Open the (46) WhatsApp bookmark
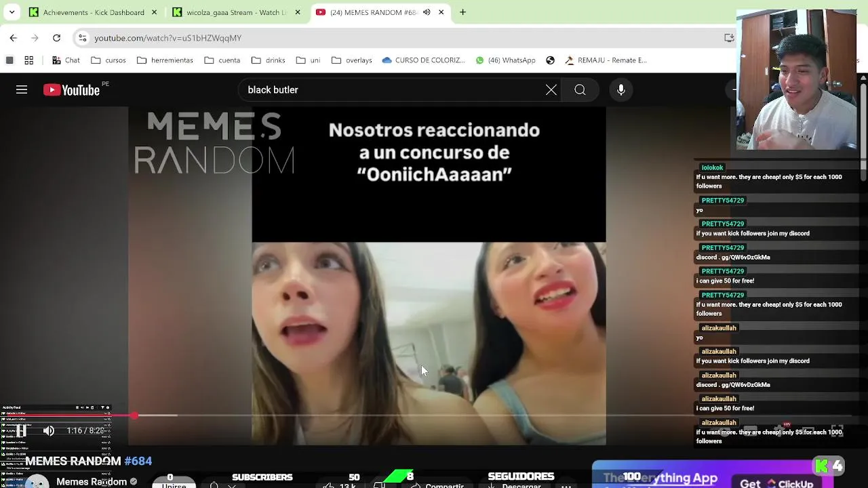The width and height of the screenshot is (868, 488). click(x=505, y=60)
